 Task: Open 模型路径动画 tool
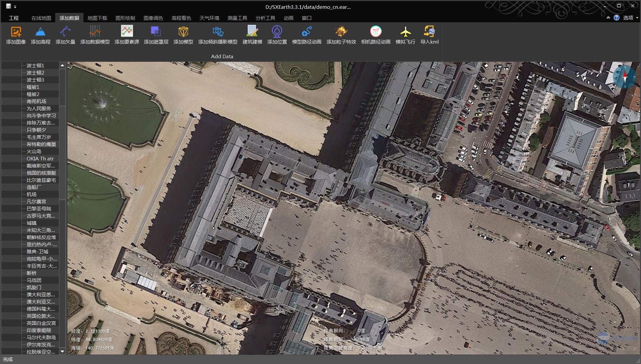[x=306, y=35]
